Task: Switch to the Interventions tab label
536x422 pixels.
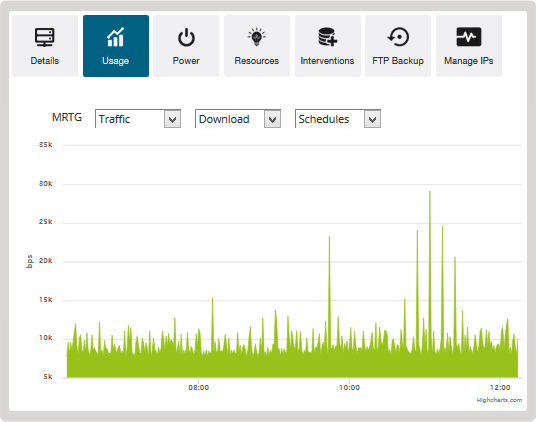Action: click(x=327, y=61)
